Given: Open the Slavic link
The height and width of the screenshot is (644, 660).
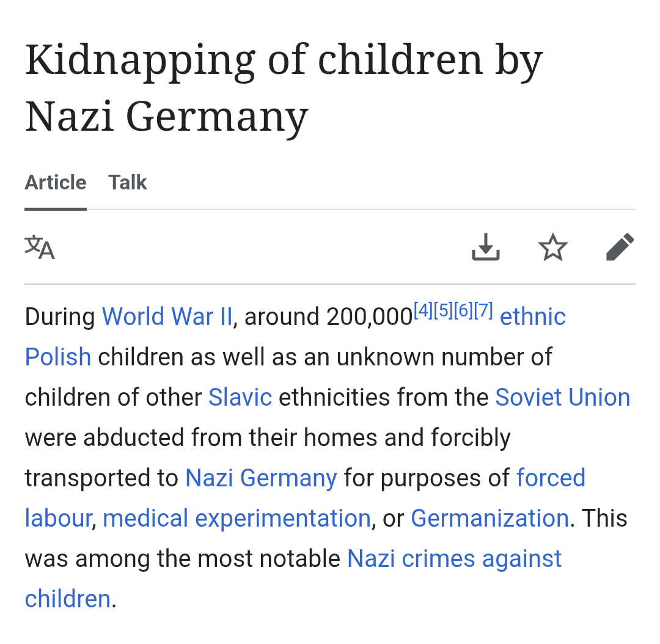Looking at the screenshot, I should tap(240, 397).
